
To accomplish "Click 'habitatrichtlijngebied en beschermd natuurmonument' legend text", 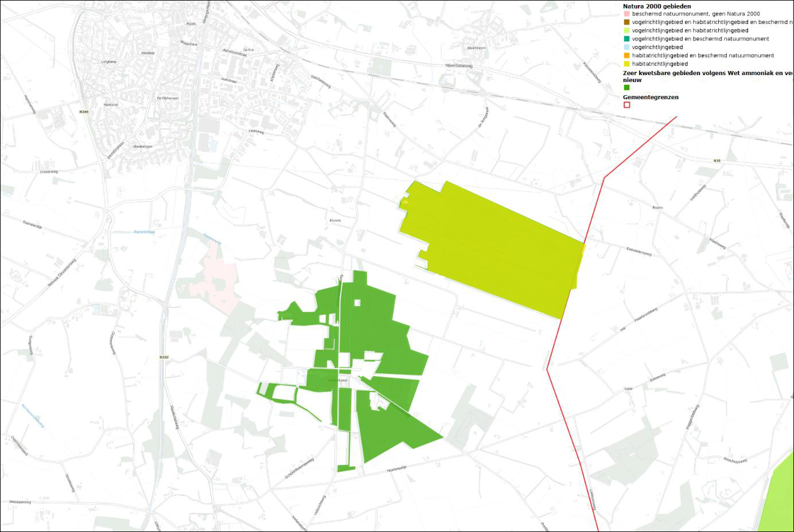I will click(703, 56).
